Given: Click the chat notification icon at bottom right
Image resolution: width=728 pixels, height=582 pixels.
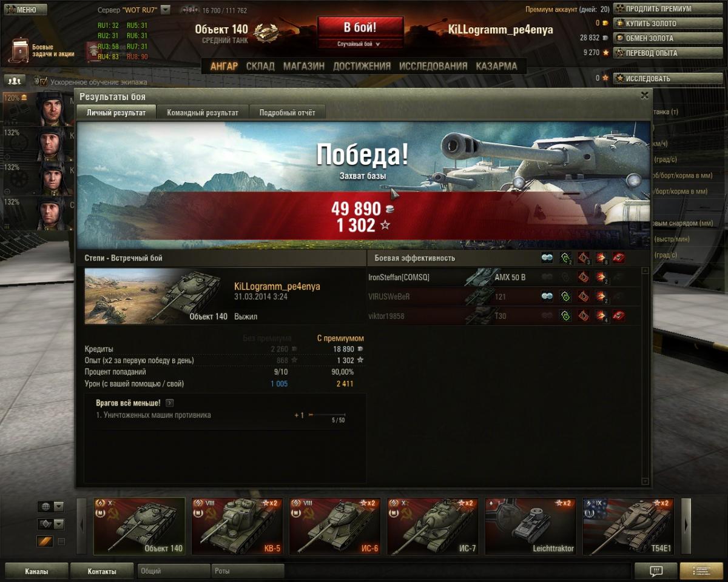Looking at the screenshot, I should (656, 570).
